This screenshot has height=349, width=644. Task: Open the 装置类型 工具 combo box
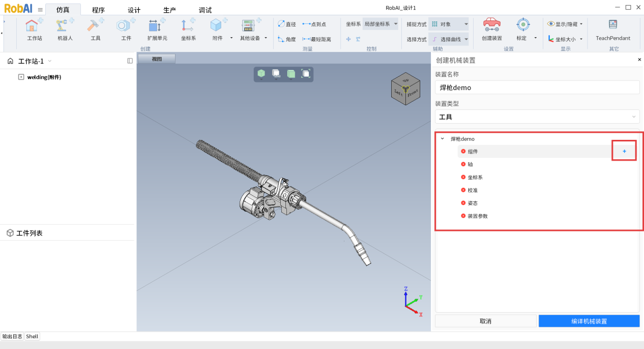(x=537, y=117)
